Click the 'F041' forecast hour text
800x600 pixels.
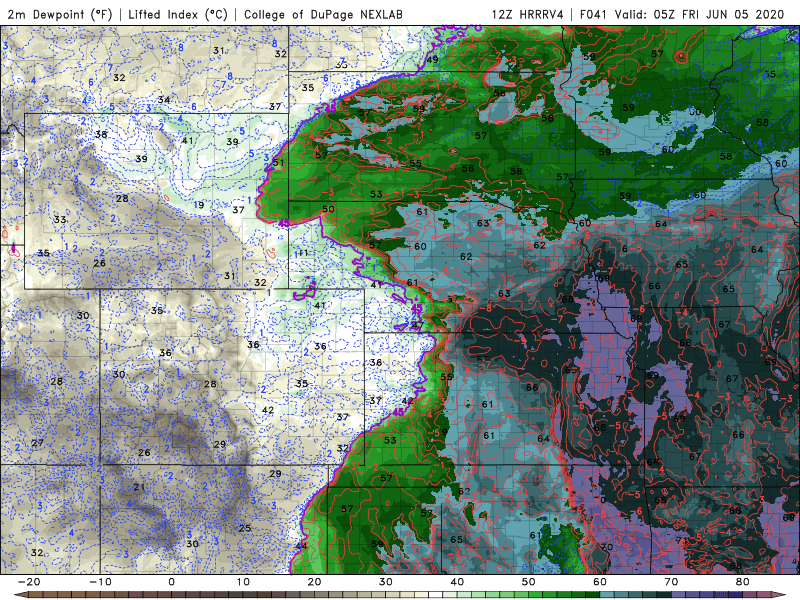click(593, 14)
